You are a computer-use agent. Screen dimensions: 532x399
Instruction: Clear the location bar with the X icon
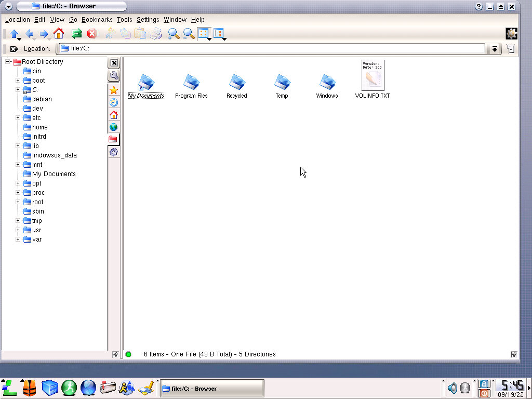pos(14,49)
